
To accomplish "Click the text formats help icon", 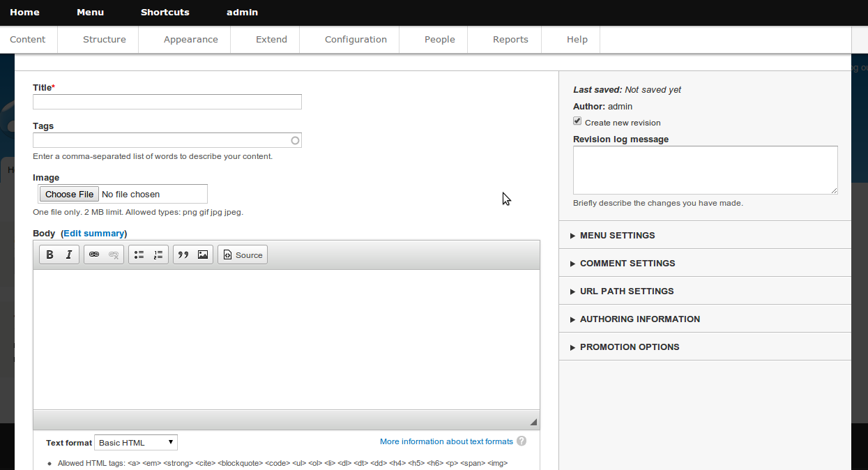I will [x=521, y=441].
